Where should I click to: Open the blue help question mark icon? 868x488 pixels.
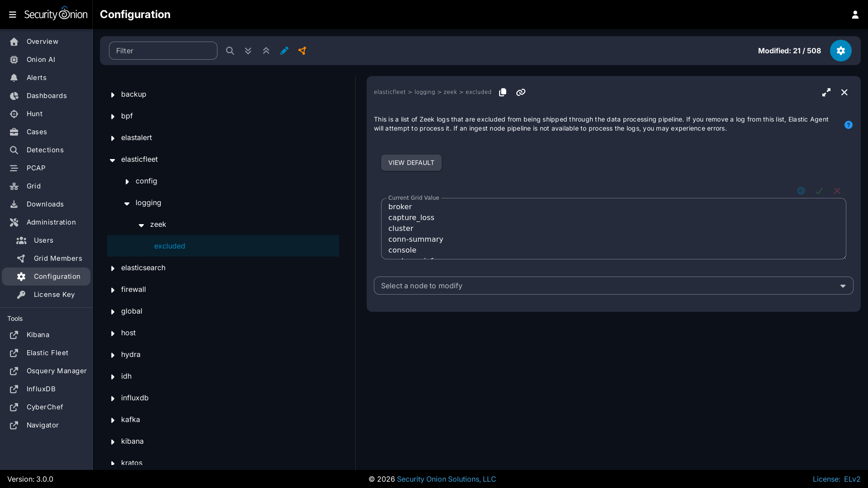(x=848, y=125)
